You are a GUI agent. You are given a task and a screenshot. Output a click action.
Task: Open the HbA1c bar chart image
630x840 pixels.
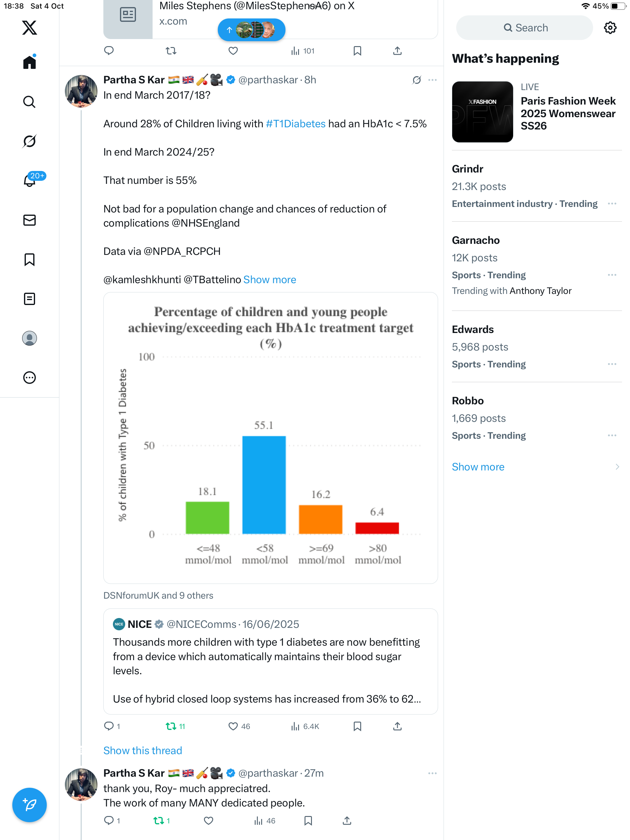pyautogui.click(x=270, y=438)
